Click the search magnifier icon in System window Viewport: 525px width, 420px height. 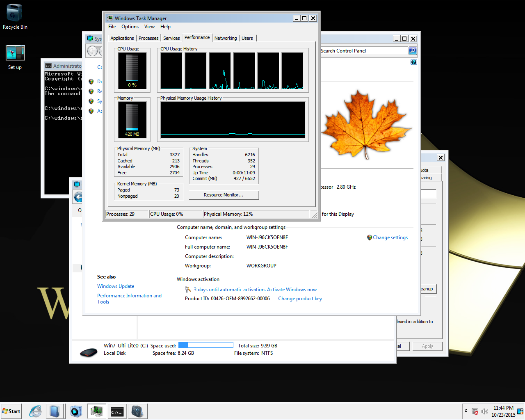click(413, 51)
